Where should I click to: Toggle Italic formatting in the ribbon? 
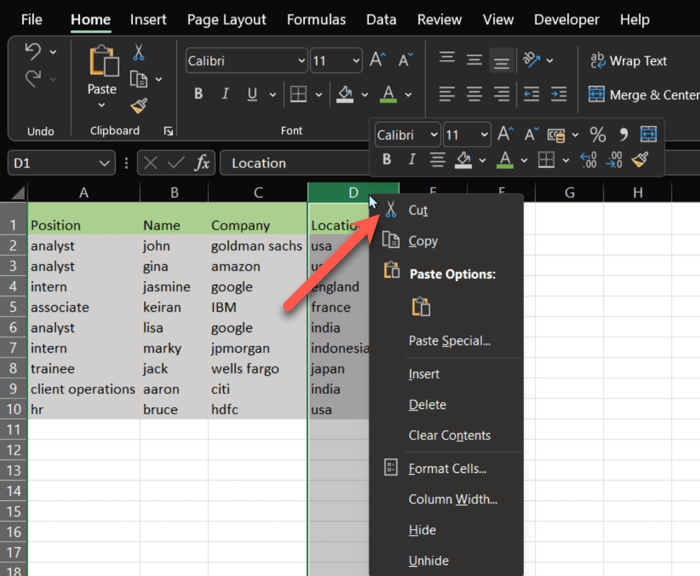point(225,94)
